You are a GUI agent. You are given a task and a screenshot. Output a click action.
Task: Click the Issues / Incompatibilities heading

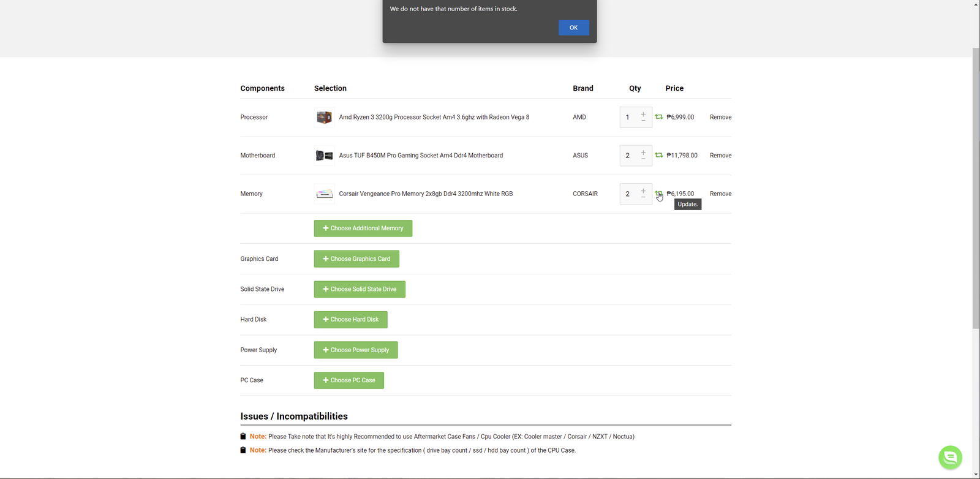(x=294, y=417)
